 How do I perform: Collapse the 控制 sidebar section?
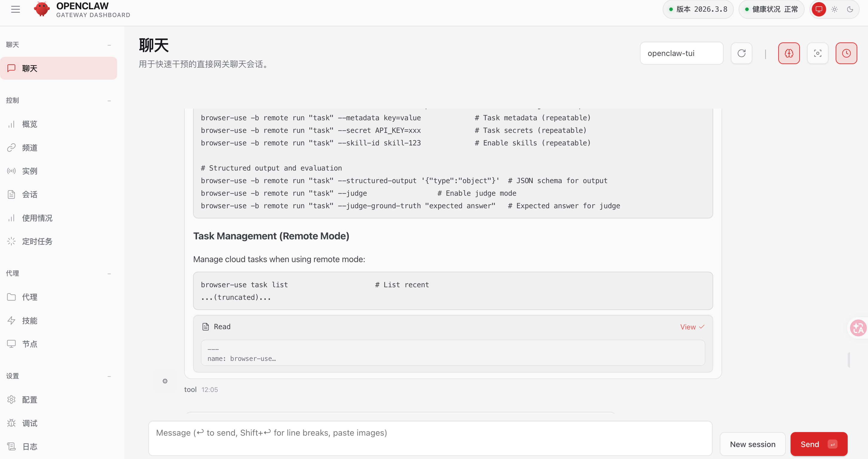pos(109,101)
